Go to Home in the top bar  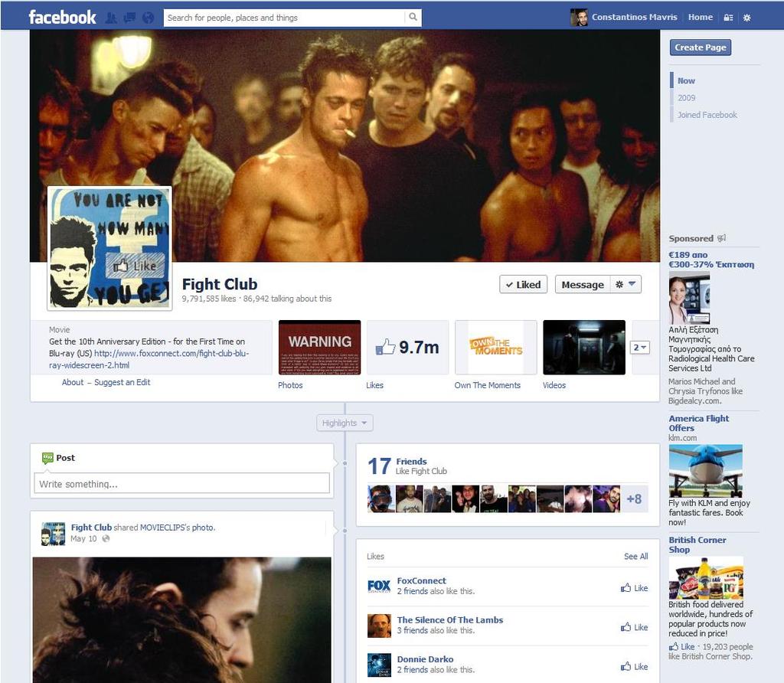[x=700, y=17]
